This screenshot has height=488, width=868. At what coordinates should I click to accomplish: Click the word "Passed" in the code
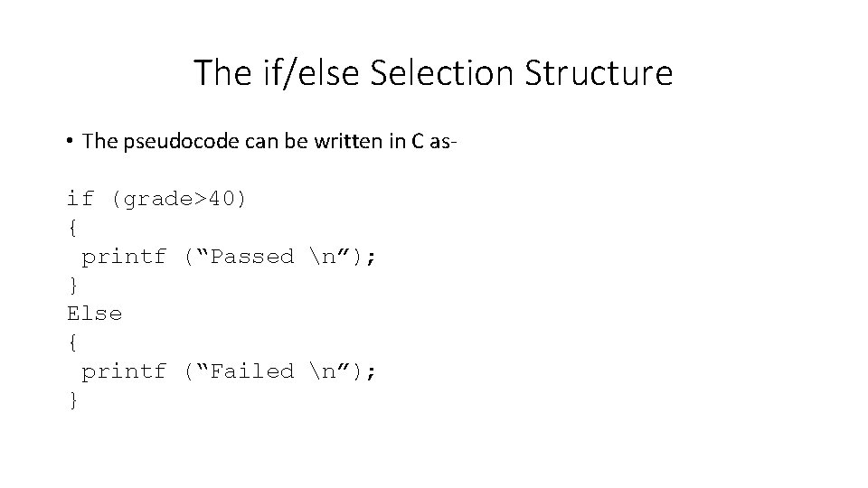point(252,257)
